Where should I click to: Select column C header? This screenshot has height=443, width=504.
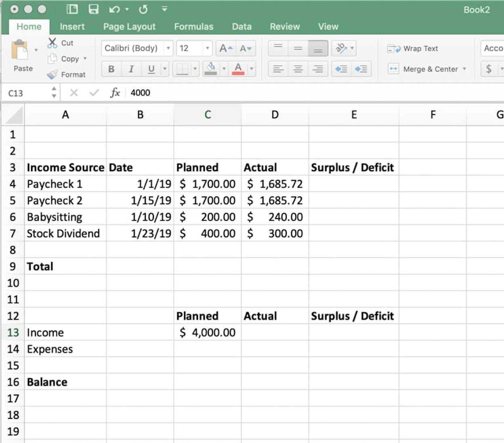[208, 115]
